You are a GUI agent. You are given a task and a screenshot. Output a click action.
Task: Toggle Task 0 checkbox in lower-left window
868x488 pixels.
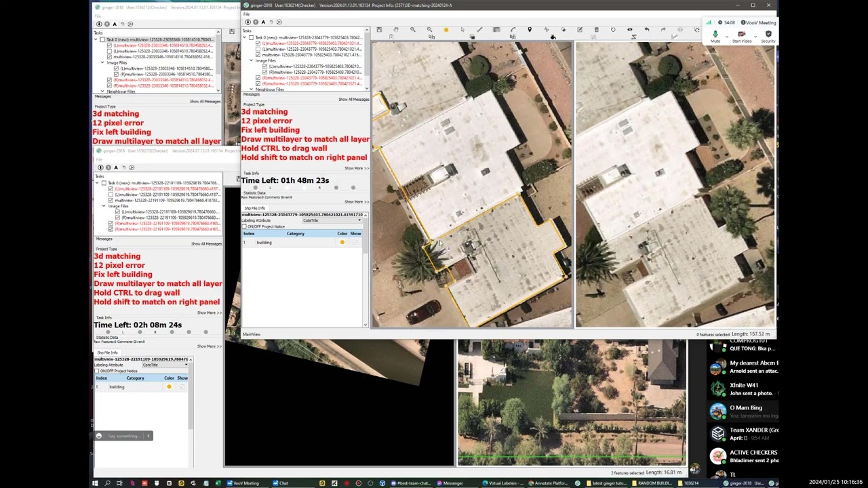(104, 183)
